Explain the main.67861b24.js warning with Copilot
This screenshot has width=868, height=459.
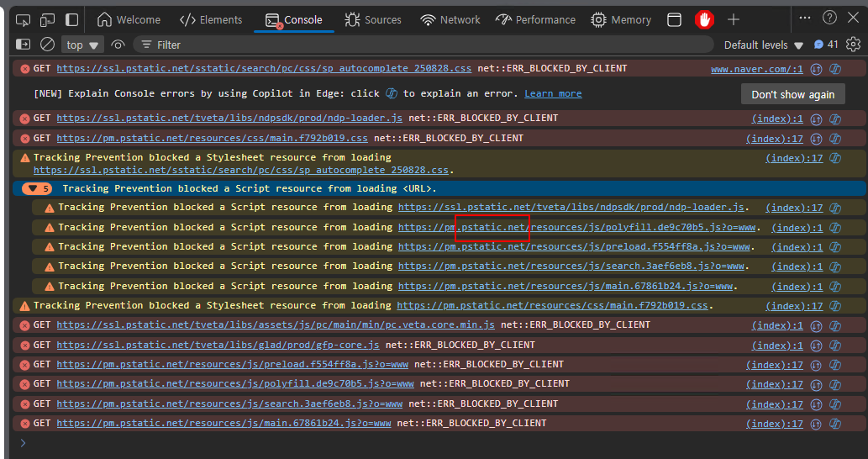click(x=835, y=287)
